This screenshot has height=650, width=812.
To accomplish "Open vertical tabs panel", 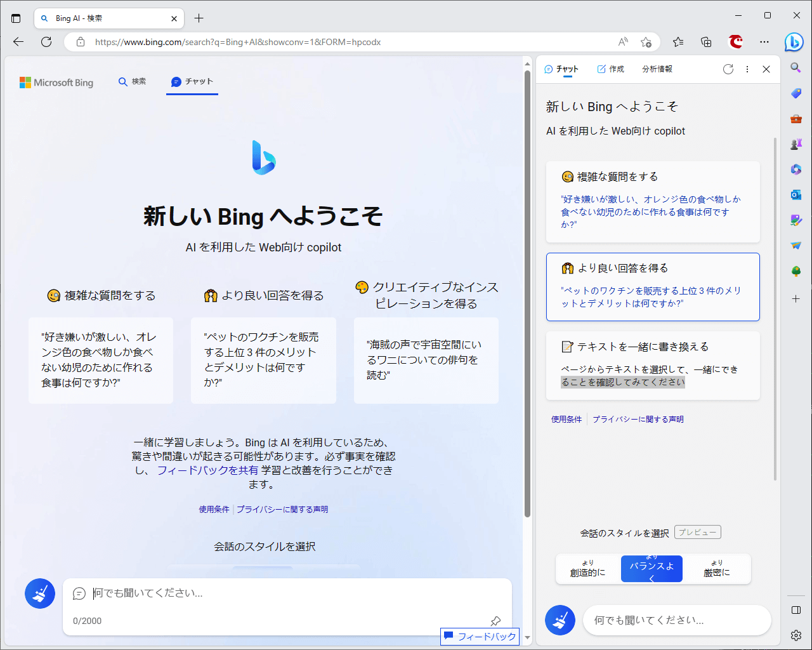I will coord(15,18).
